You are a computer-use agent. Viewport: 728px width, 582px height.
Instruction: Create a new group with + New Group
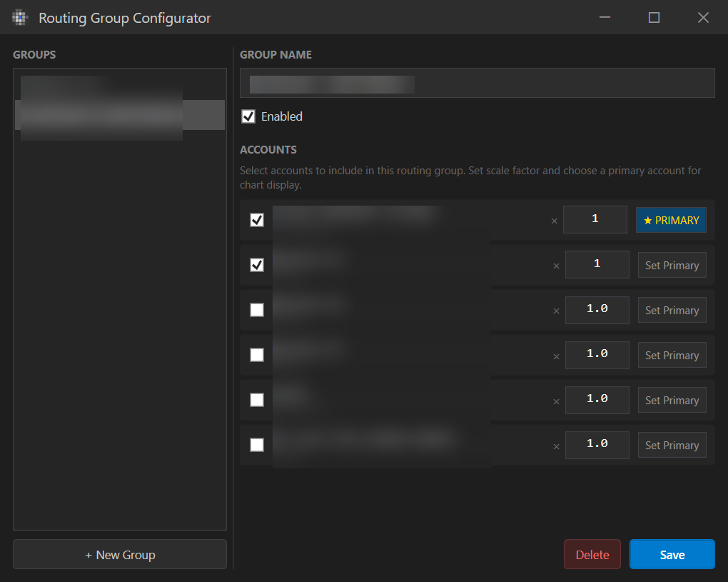(x=120, y=555)
